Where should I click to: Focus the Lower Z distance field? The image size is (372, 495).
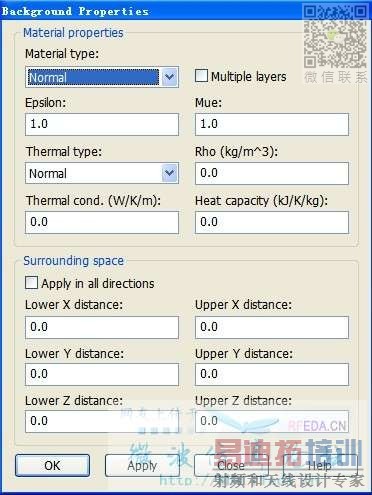[102, 421]
